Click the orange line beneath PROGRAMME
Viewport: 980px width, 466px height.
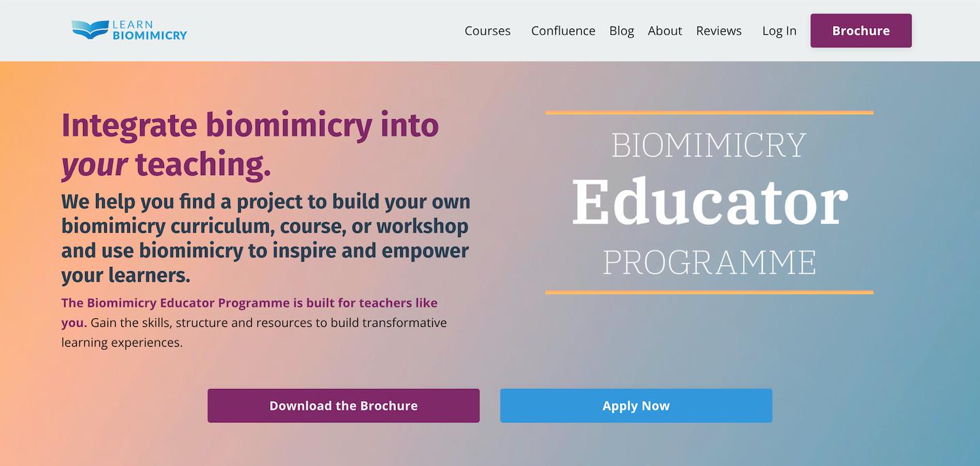click(709, 292)
